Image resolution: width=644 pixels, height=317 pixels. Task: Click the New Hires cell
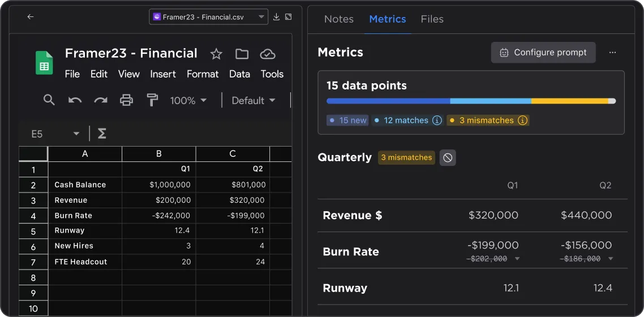click(85, 246)
